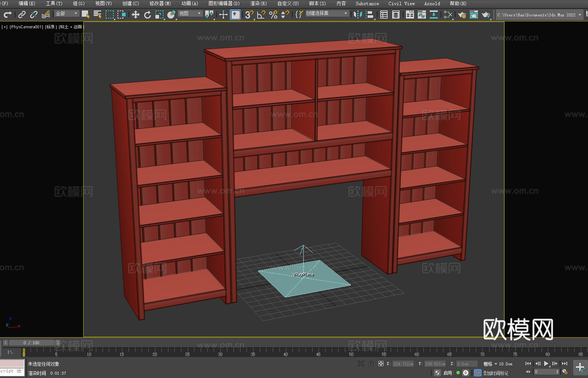588x378 pixels.
Task: Click the 标准 viewport shading label
Action: click(x=51, y=27)
